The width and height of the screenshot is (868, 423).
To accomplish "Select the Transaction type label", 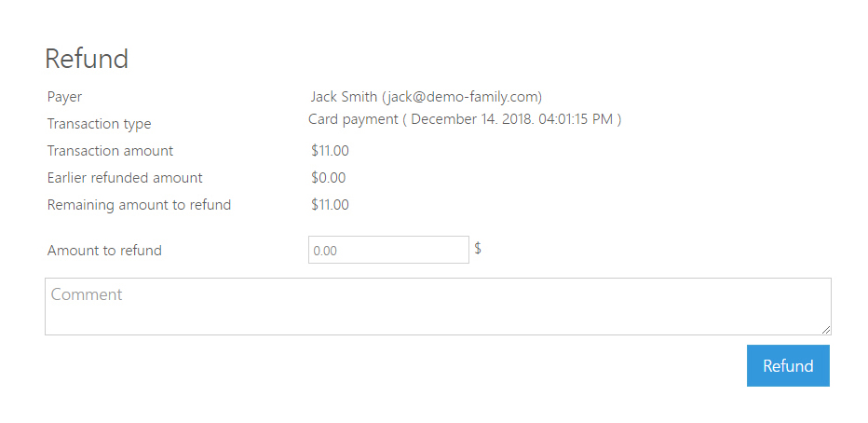I will (99, 124).
